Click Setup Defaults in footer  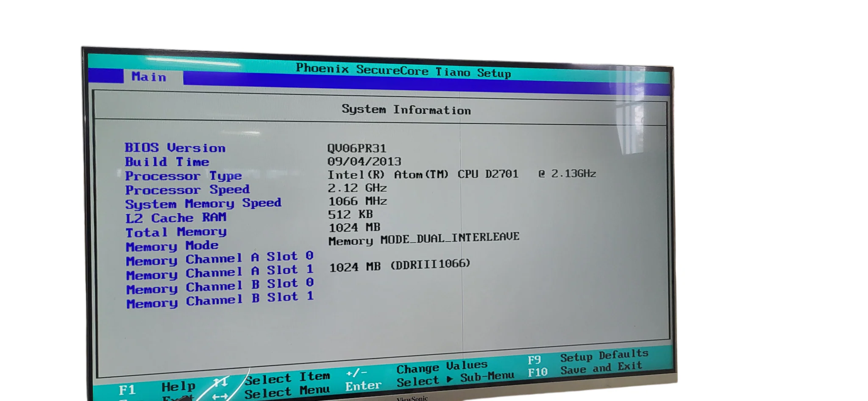(604, 355)
